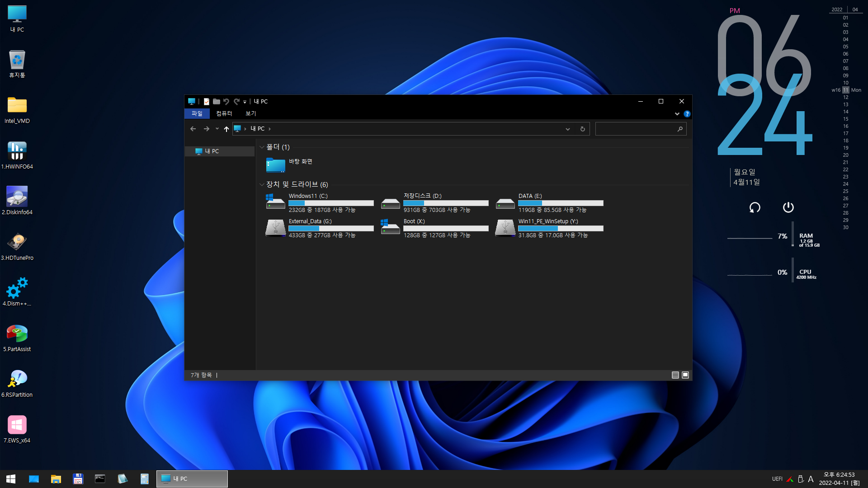Click the restart icon on desktop widget
The image size is (868, 488).
(x=755, y=207)
